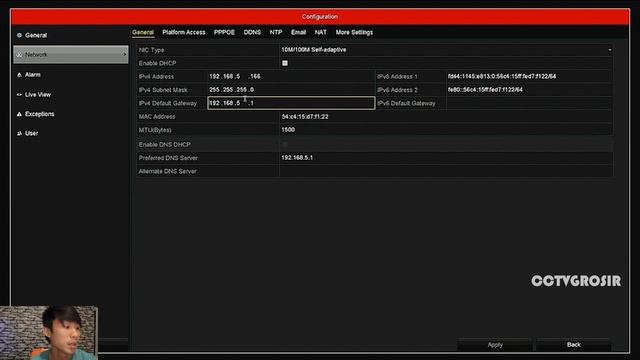640x360 pixels.
Task: Click the webcam video thumbnail
Action: pyautogui.click(x=49, y=333)
